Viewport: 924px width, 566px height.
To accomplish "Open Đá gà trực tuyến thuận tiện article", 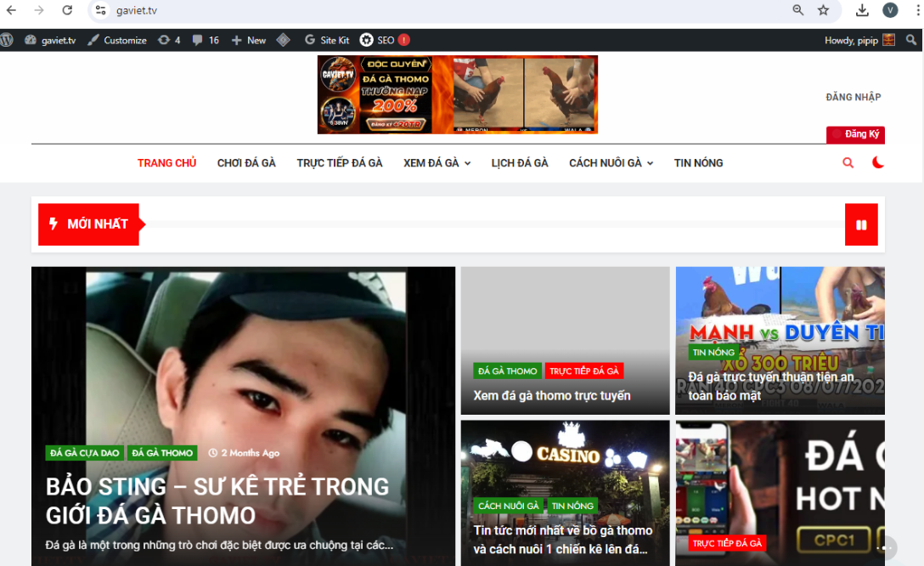I will tap(771, 386).
